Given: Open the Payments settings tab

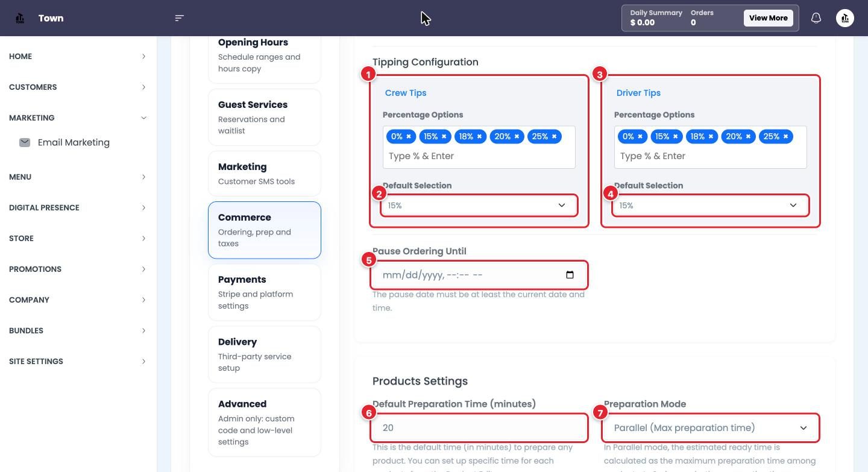Looking at the screenshot, I should (x=265, y=292).
